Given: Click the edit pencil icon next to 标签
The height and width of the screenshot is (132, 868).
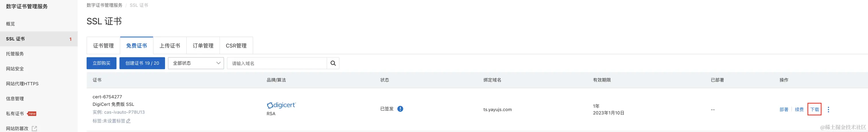Looking at the screenshot, I should [x=128, y=121].
